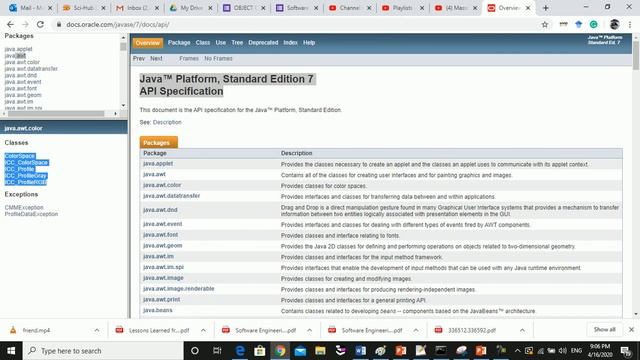Open the Mail app on the taskbar
This screenshot has width=640, height=360.
300,351
